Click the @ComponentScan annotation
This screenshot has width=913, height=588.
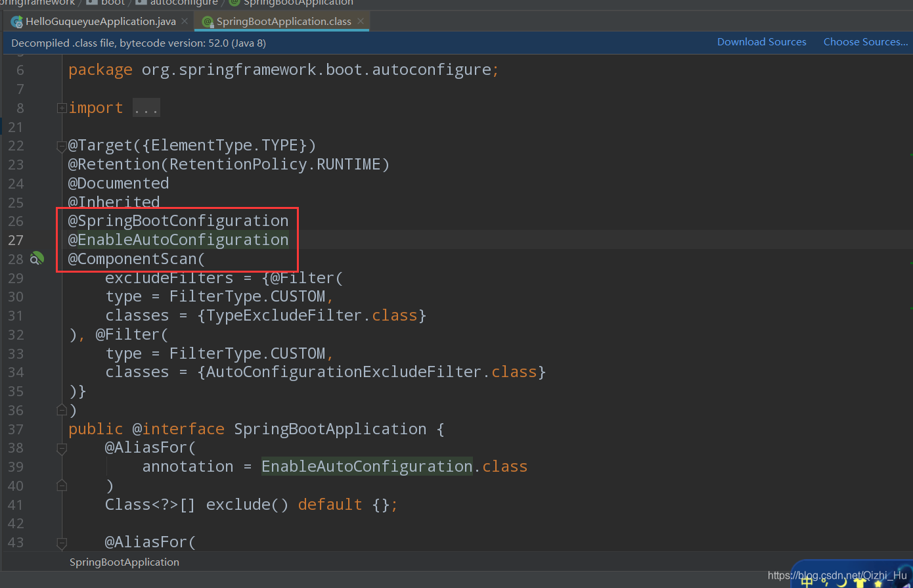point(133,259)
